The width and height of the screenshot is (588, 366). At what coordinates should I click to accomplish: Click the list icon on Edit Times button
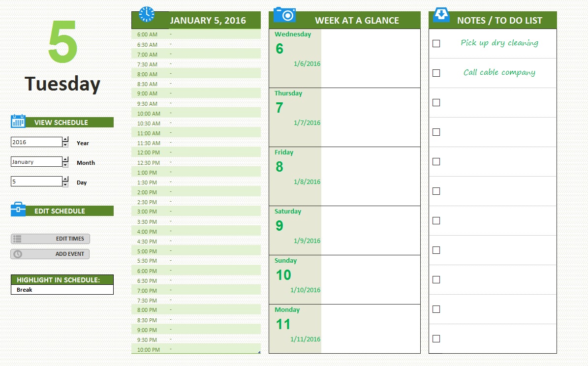pyautogui.click(x=18, y=239)
